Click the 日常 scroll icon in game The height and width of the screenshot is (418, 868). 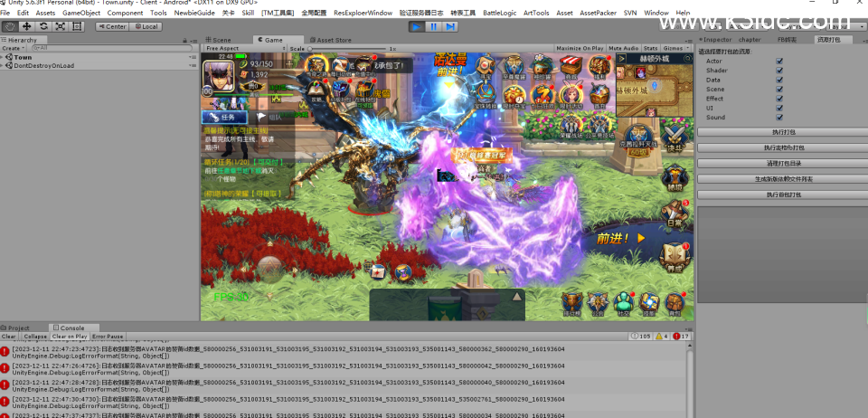(x=675, y=214)
